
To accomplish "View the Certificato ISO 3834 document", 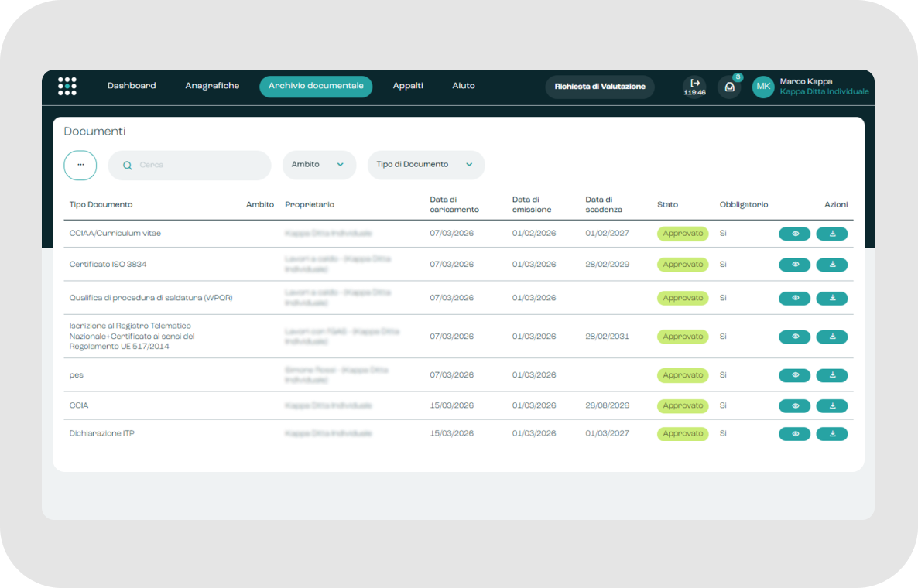I will pos(794,265).
